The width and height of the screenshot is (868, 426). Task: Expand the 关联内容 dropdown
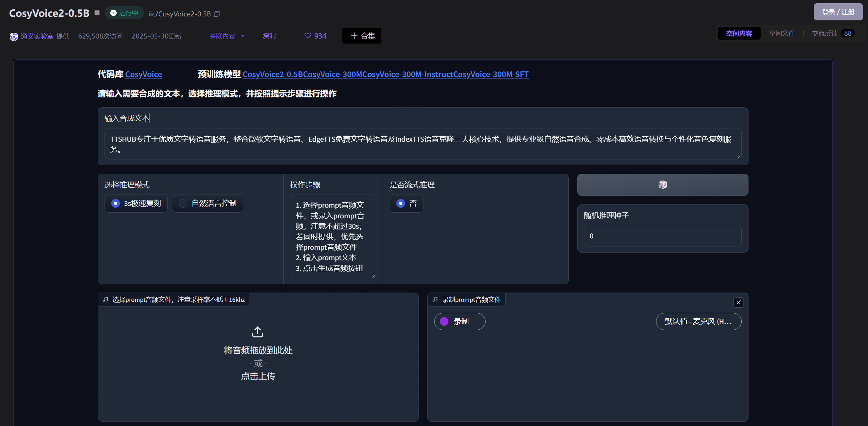[227, 36]
